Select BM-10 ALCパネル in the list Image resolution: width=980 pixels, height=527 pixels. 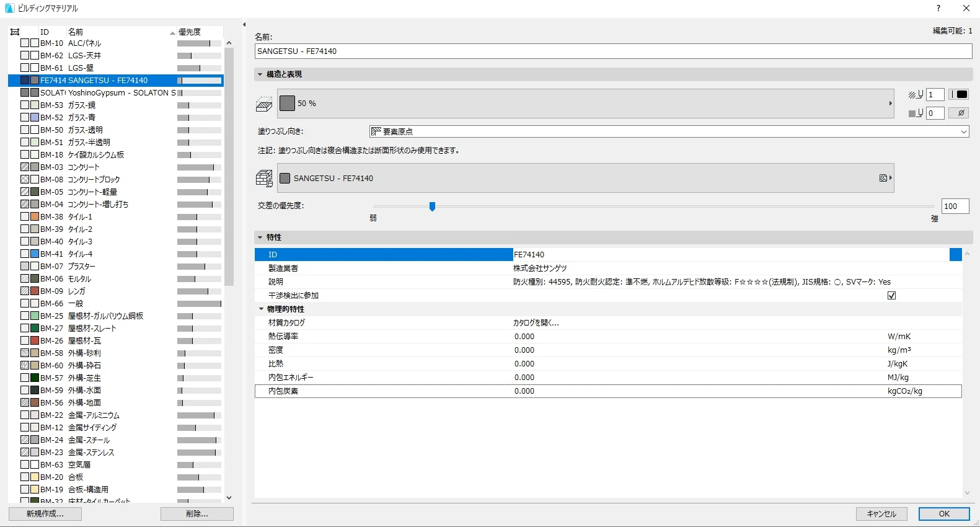116,43
